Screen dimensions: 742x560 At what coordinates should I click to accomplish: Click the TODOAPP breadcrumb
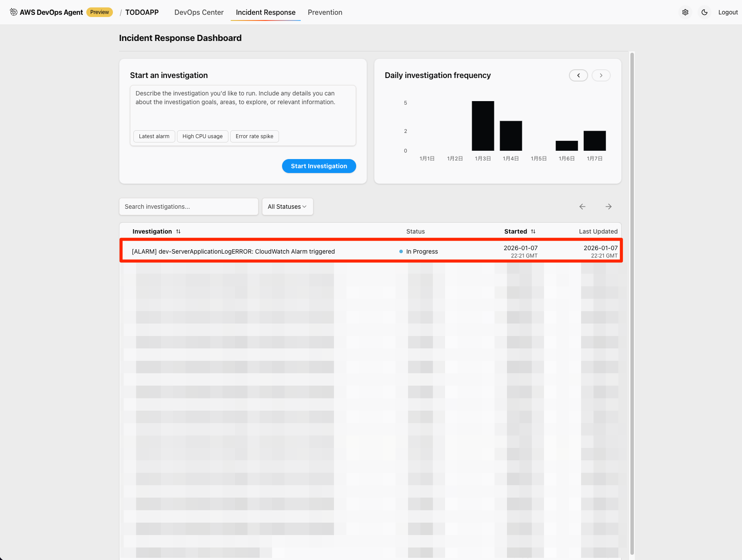142,12
